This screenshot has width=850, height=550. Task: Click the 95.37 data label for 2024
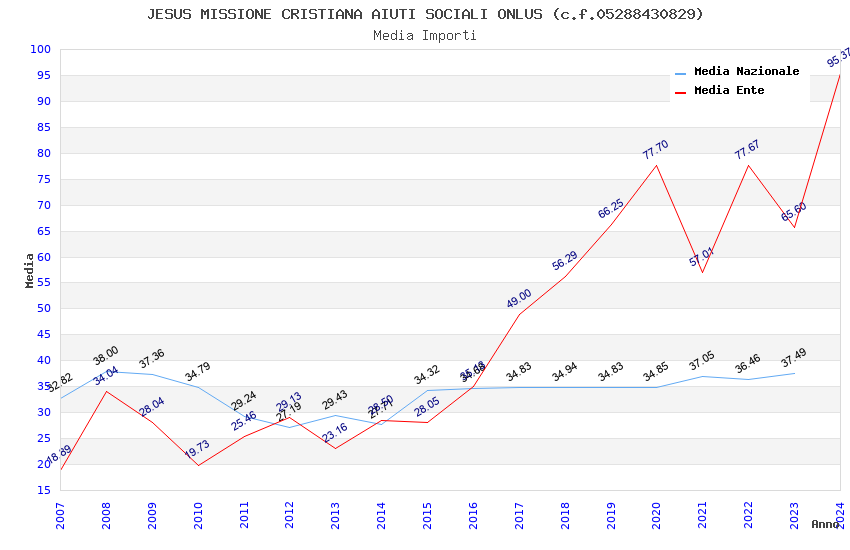click(839, 57)
